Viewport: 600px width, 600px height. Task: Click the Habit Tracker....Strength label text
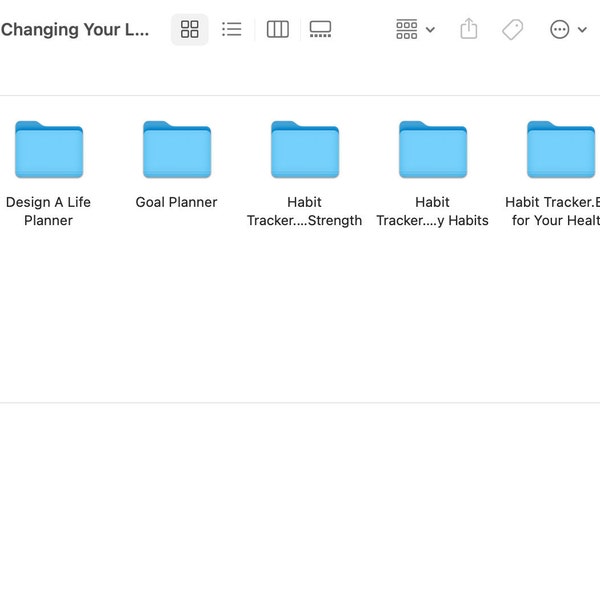305,211
